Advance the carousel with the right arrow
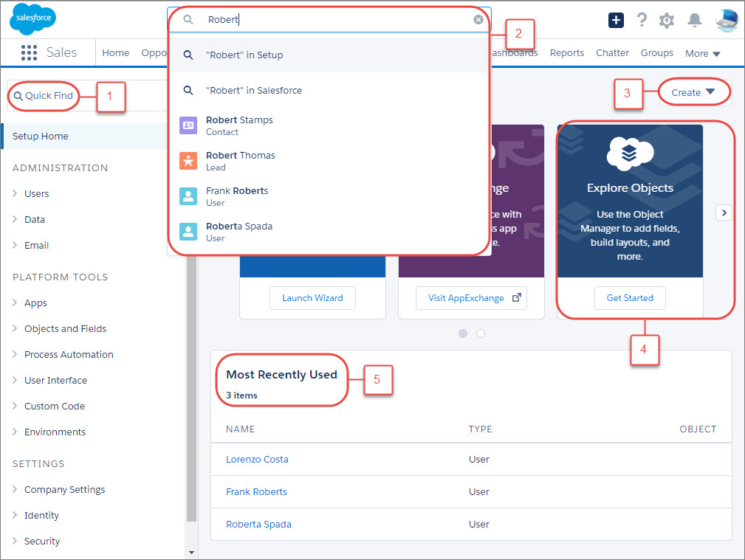The image size is (745, 560). [724, 212]
